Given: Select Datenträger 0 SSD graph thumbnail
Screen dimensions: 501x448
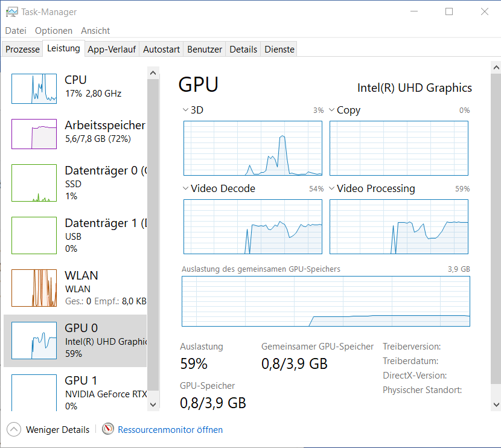Looking at the screenshot, I should click(x=34, y=183).
